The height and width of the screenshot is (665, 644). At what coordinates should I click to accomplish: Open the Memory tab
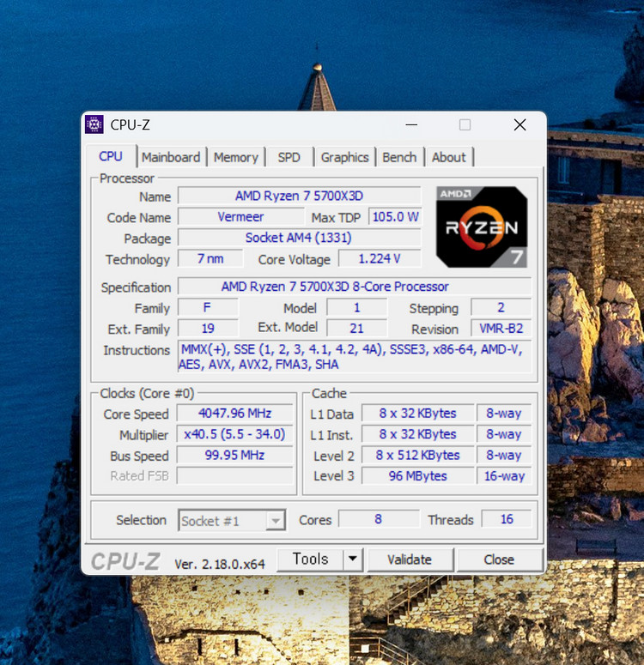(x=235, y=157)
